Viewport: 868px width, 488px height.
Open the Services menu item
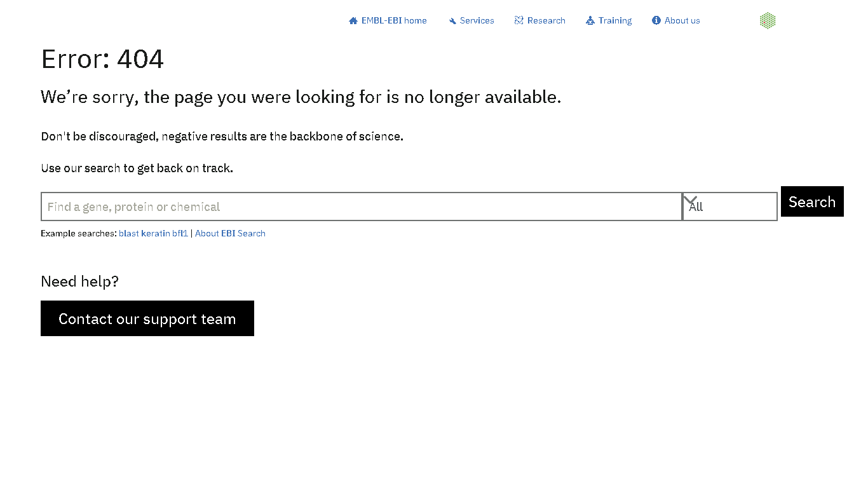(477, 20)
